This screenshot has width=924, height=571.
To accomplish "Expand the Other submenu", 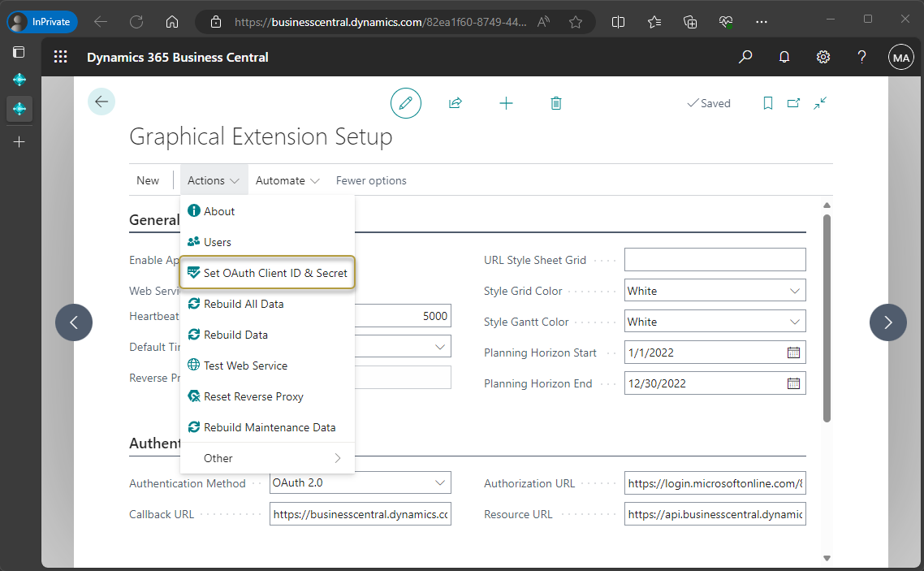I will tap(267, 458).
